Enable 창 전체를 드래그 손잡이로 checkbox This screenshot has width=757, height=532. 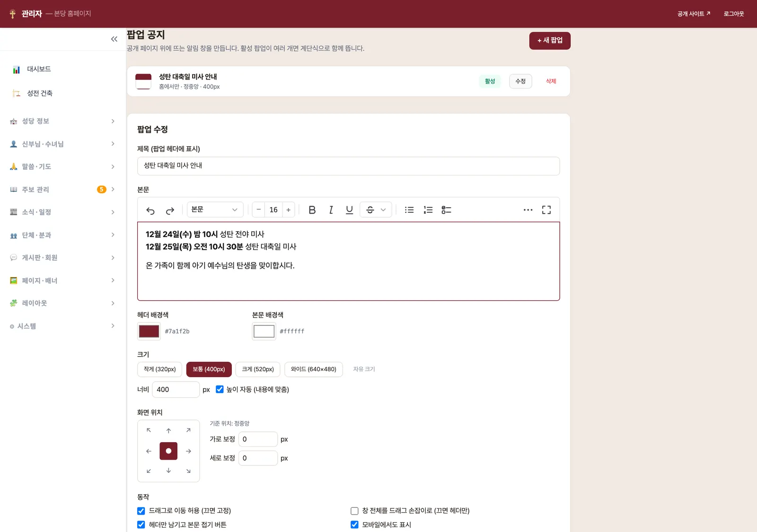click(354, 511)
